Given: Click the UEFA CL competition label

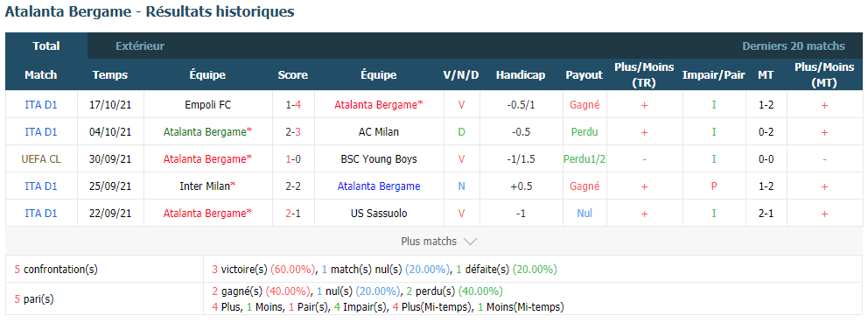Looking at the screenshot, I should (x=41, y=159).
